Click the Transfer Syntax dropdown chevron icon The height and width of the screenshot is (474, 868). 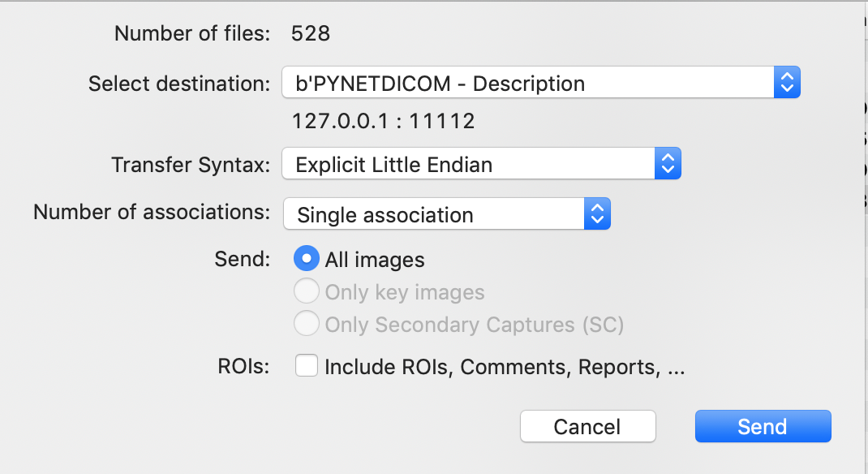pos(668,163)
